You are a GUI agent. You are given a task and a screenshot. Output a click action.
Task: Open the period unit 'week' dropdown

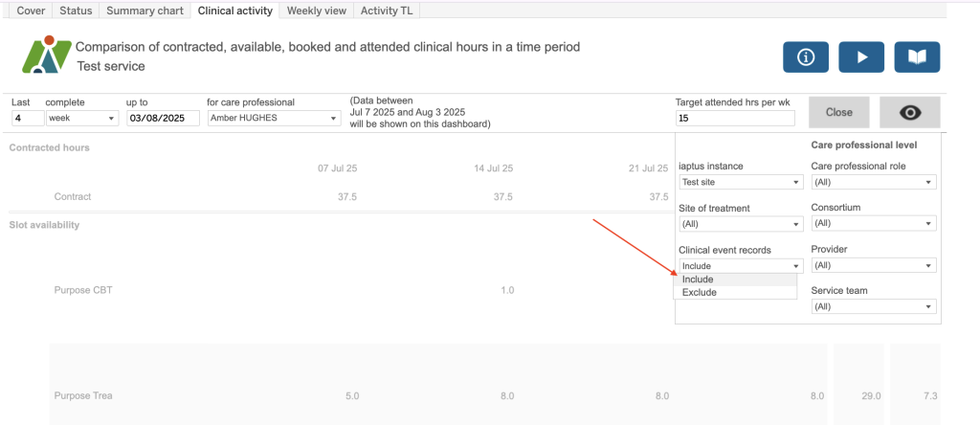[81, 119]
